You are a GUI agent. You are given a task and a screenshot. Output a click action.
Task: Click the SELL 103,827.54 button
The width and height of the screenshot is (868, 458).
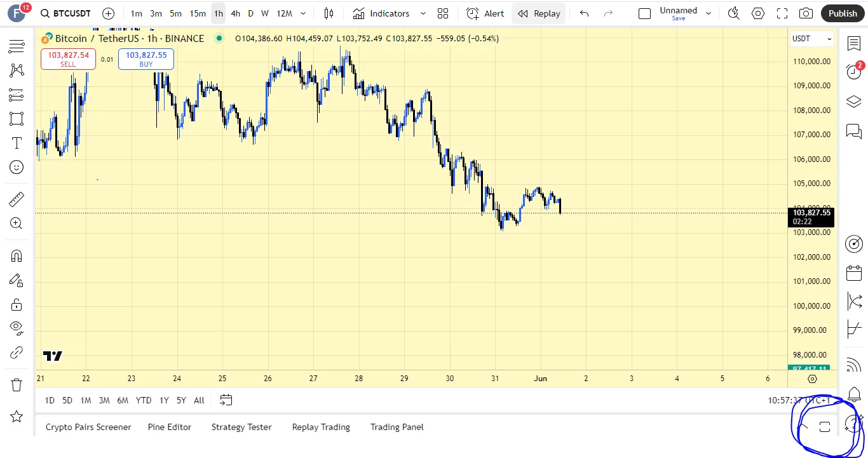pyautogui.click(x=68, y=59)
